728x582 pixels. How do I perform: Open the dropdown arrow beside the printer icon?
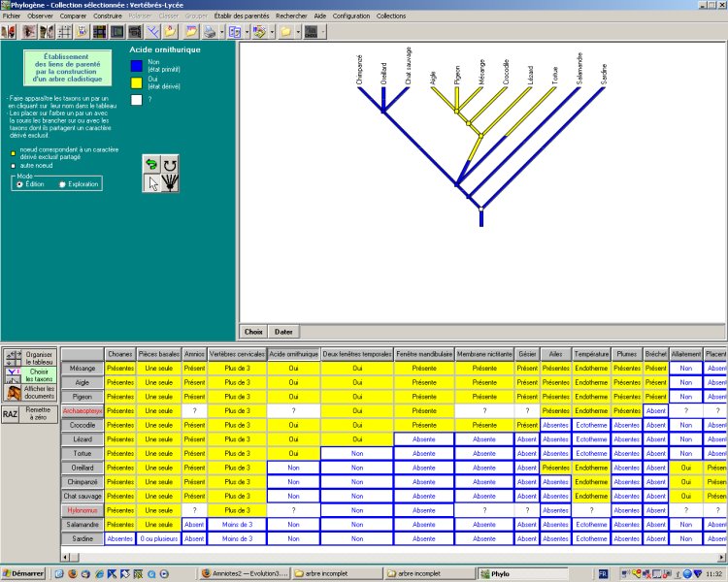(x=221, y=32)
